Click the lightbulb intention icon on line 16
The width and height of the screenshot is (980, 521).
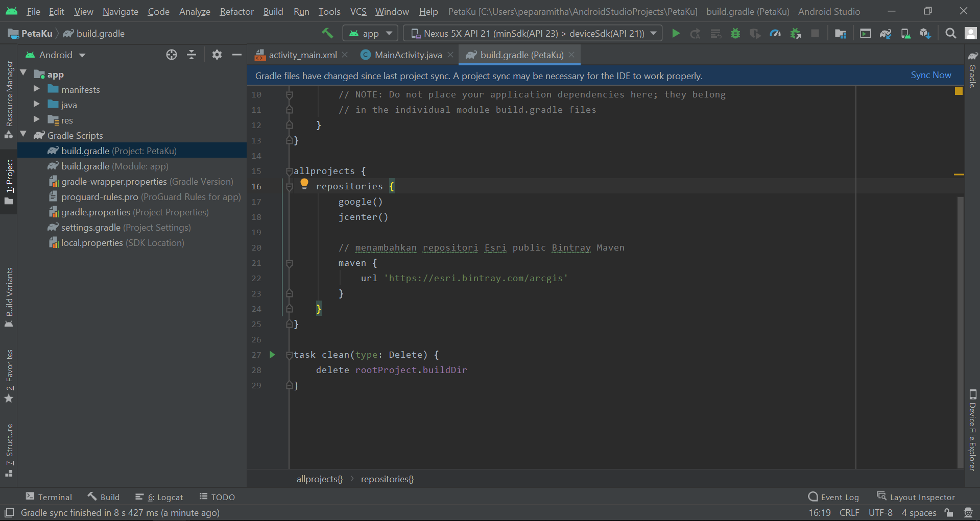304,184
